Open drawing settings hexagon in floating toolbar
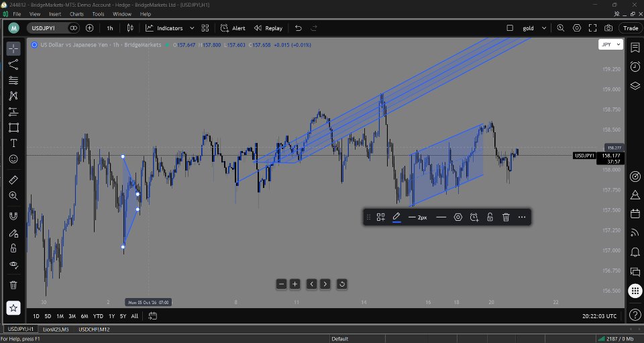Viewport: 644px width, 343px height. pos(458,217)
